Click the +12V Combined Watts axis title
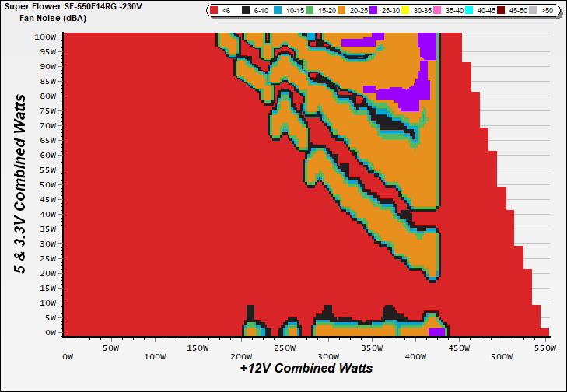This screenshot has height=392, width=567. tap(306, 368)
